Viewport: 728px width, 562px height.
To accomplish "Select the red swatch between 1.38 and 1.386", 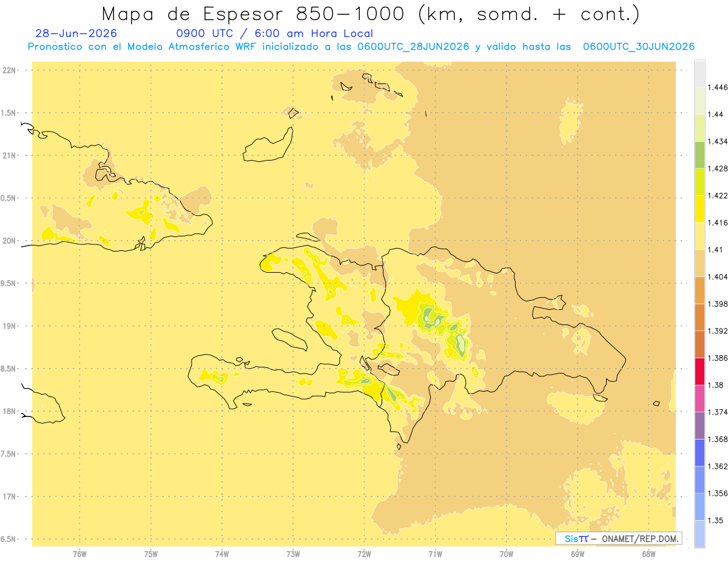I will 699,371.
